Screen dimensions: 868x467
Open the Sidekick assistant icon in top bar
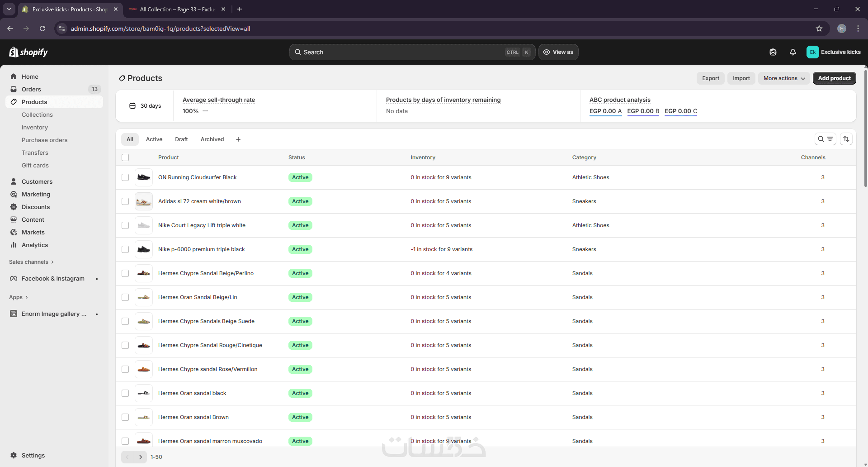click(x=773, y=52)
